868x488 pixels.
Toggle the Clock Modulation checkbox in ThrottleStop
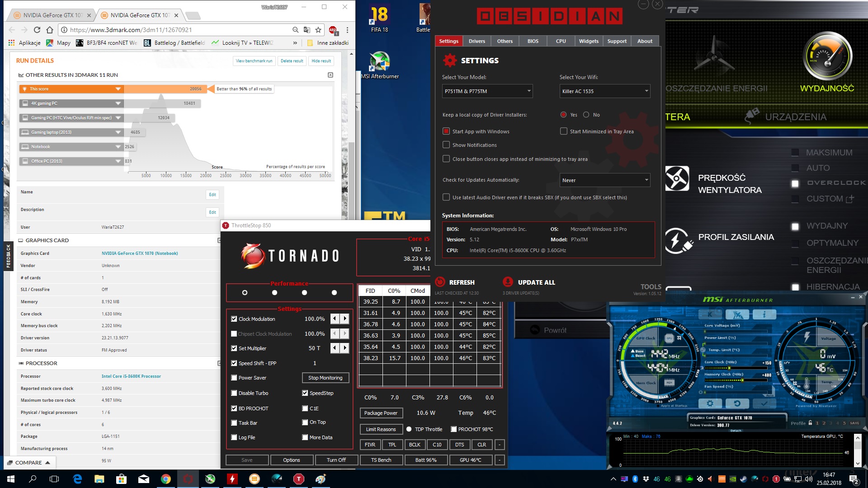click(x=234, y=319)
